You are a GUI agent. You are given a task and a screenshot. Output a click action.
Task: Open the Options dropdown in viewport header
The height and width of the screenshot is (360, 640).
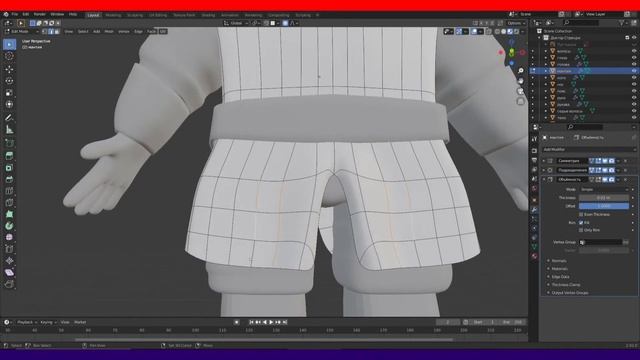coord(516,23)
